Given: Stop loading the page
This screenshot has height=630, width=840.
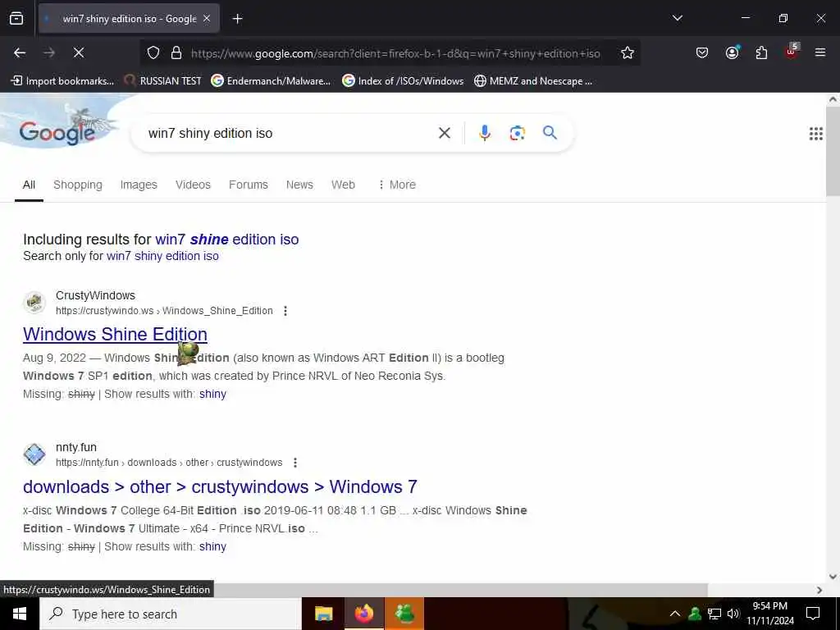Looking at the screenshot, I should tap(78, 52).
